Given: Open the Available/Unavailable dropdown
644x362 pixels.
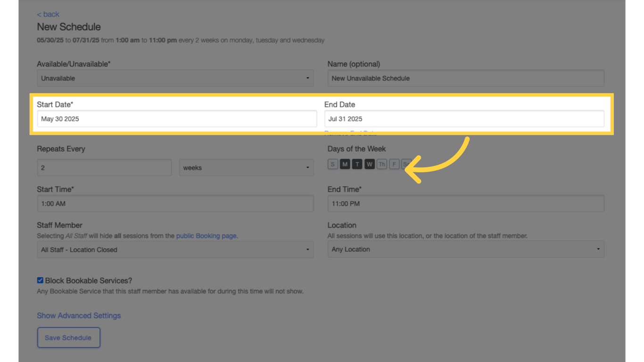Looking at the screenshot, I should [x=175, y=78].
